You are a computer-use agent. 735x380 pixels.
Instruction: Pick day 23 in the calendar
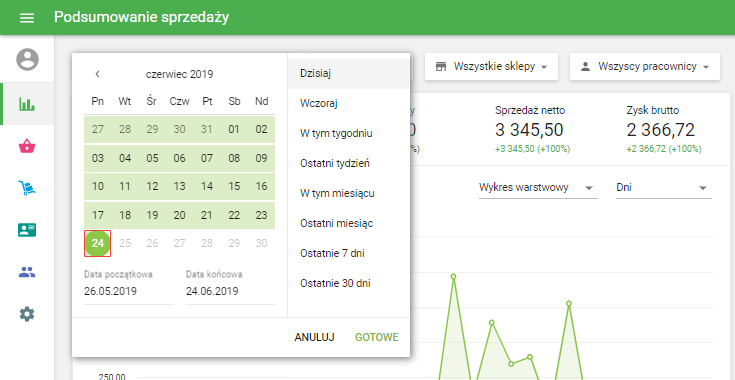click(261, 216)
